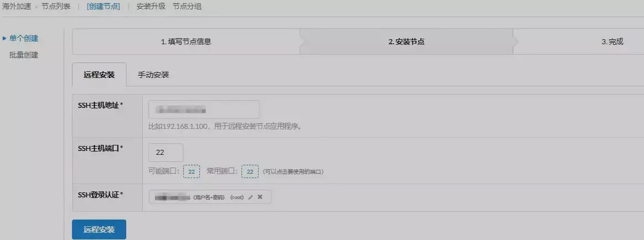The height and width of the screenshot is (240, 644).
Task: Click step 2. 安装节点 in wizard
Action: tap(406, 41)
